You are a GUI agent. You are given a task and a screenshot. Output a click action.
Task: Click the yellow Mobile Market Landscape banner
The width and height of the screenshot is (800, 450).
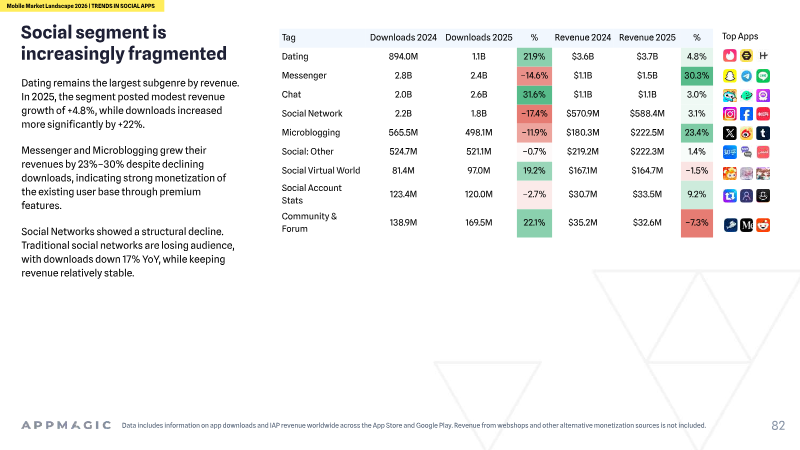click(82, 6)
